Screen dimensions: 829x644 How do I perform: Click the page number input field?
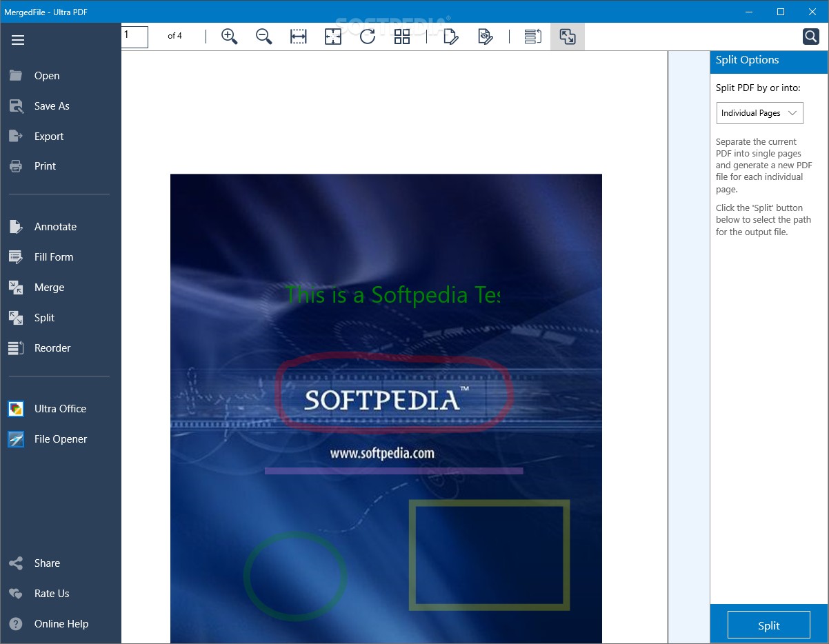pyautogui.click(x=135, y=37)
